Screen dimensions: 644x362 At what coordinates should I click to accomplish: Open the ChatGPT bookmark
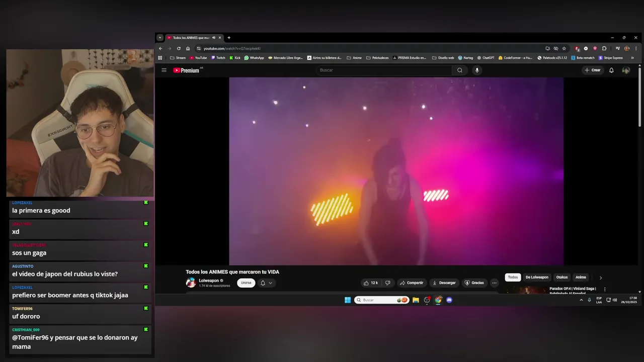tap(486, 58)
